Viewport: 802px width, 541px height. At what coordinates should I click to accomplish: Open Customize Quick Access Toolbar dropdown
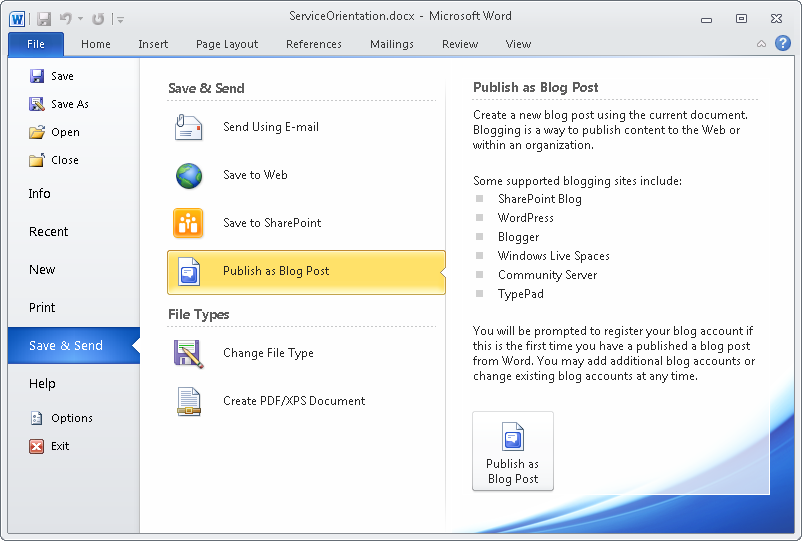(x=120, y=19)
